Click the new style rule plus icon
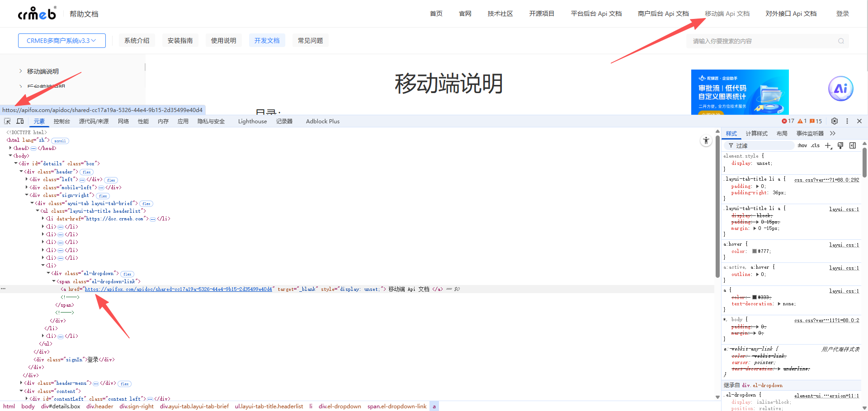This screenshot has width=868, height=411. click(x=828, y=145)
